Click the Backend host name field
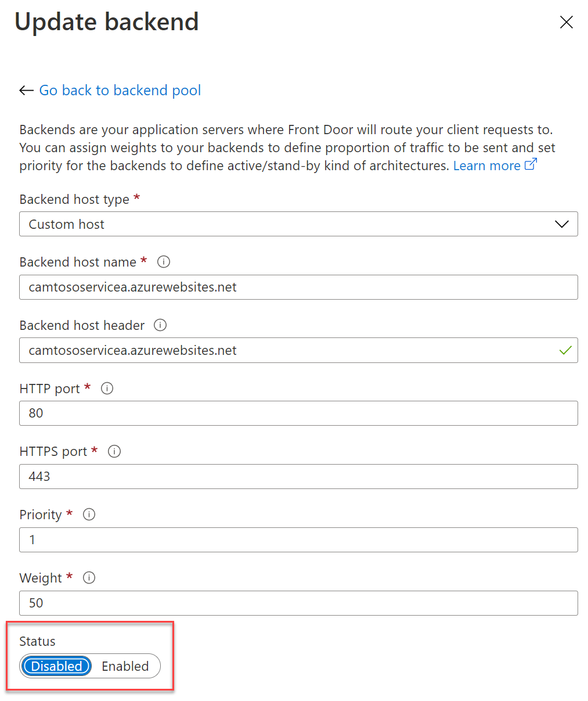The height and width of the screenshot is (701, 588). [298, 287]
